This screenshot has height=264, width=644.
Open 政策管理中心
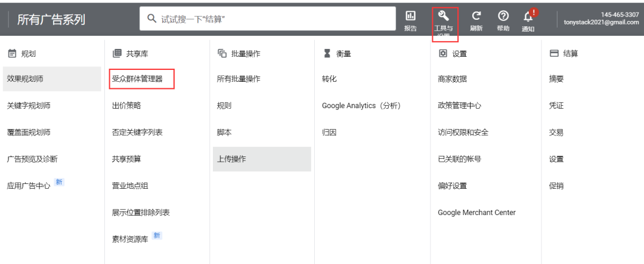[x=460, y=106]
